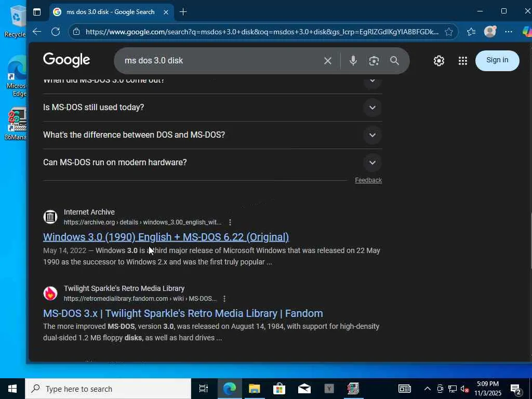Sign in to Google account
This screenshot has height=399, width=532.
tap(497, 60)
